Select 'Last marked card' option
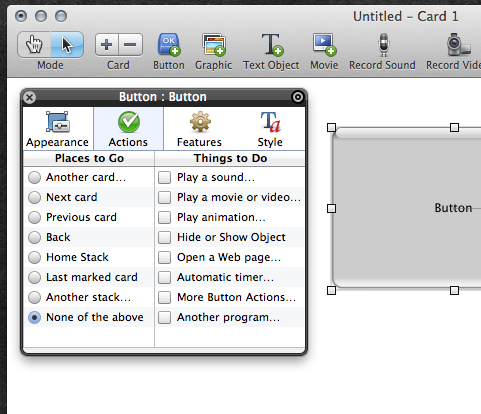Screen dimensions: 481x414 click(x=34, y=277)
